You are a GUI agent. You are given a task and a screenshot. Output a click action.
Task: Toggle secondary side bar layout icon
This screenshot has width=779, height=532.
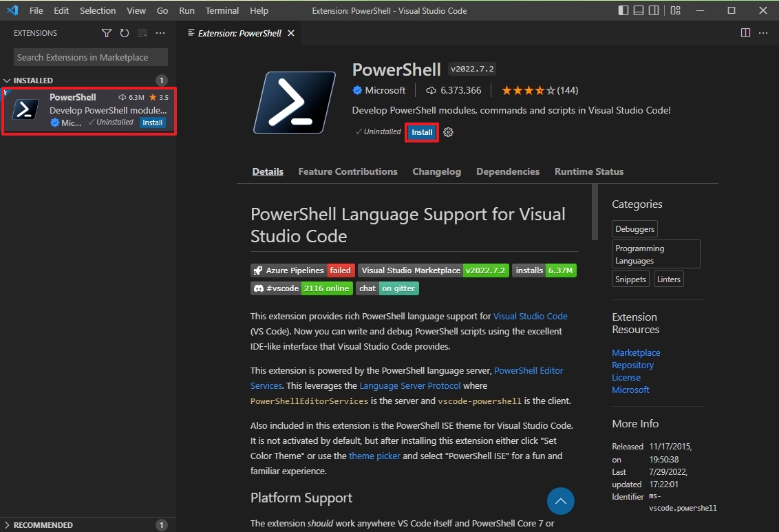pos(654,10)
